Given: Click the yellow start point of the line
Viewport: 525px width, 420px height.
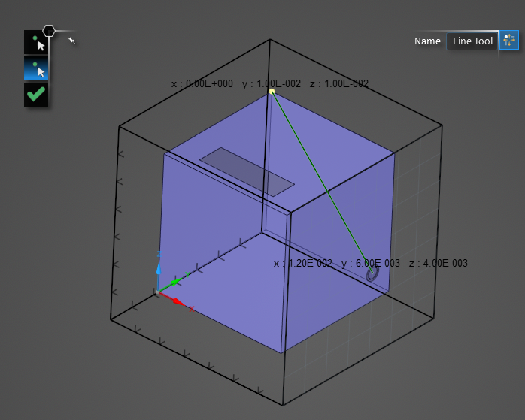Looking at the screenshot, I should tap(272, 92).
